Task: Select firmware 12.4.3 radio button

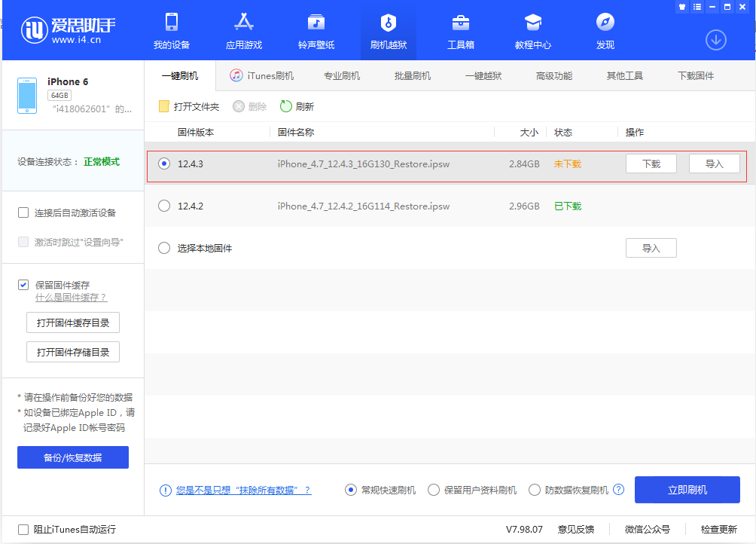Action: (x=164, y=164)
